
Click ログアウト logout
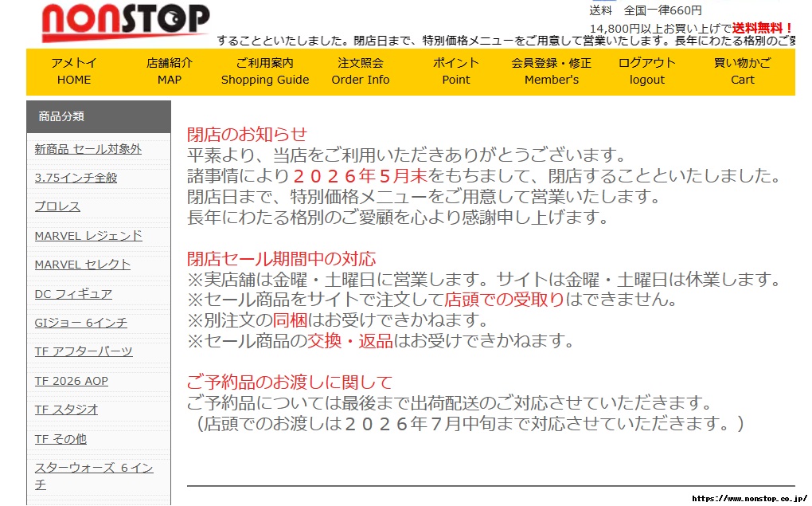(x=646, y=72)
